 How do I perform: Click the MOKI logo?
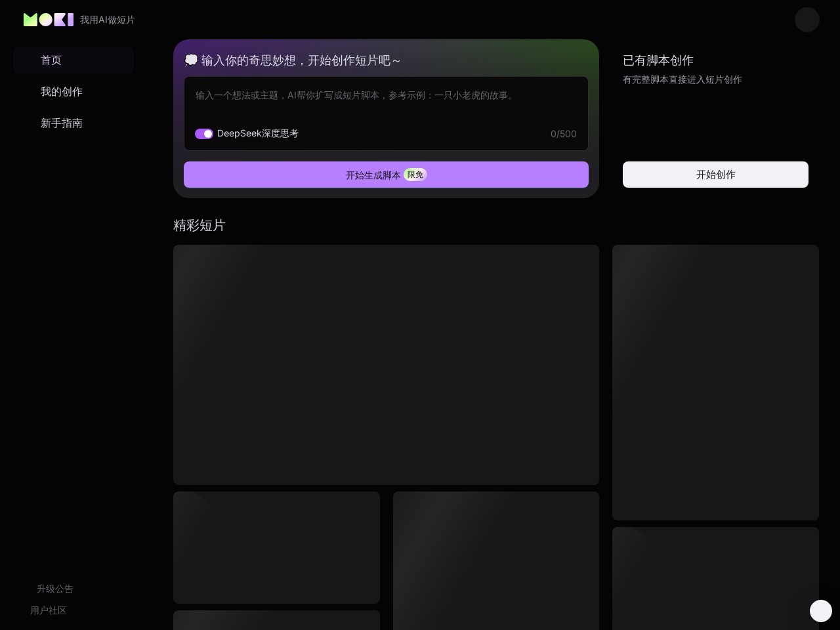(x=49, y=20)
